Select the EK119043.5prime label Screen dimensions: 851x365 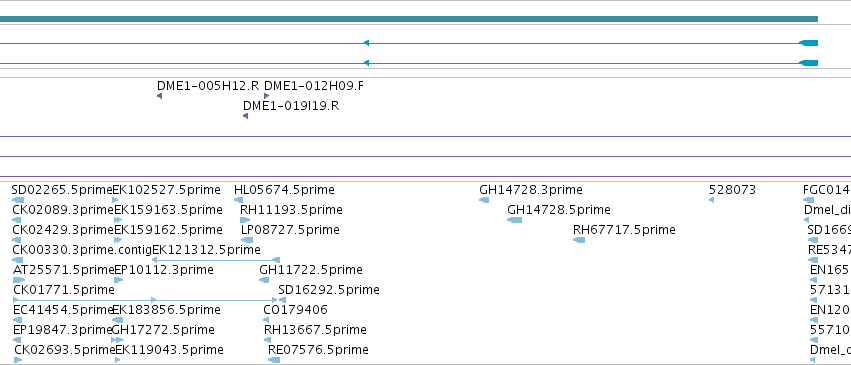pos(169,350)
